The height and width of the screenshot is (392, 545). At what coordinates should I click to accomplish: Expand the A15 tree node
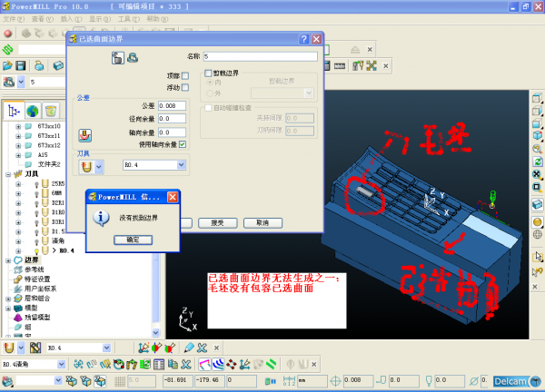point(18,155)
